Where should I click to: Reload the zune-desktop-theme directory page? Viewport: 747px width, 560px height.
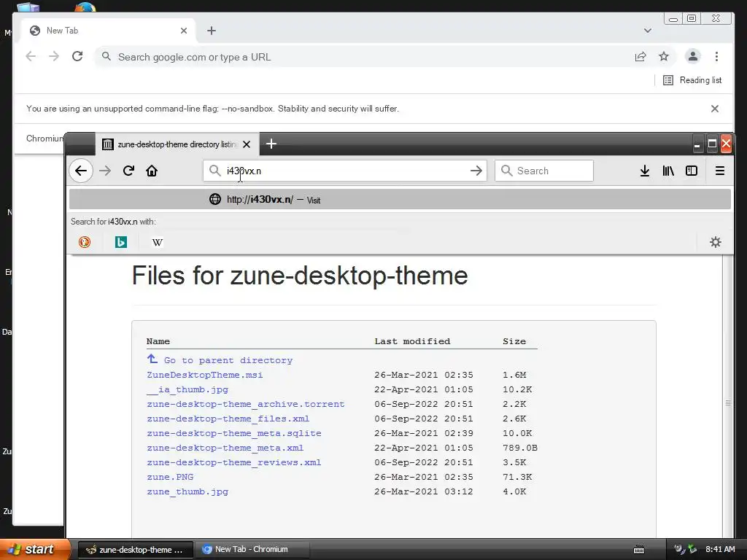tap(128, 171)
